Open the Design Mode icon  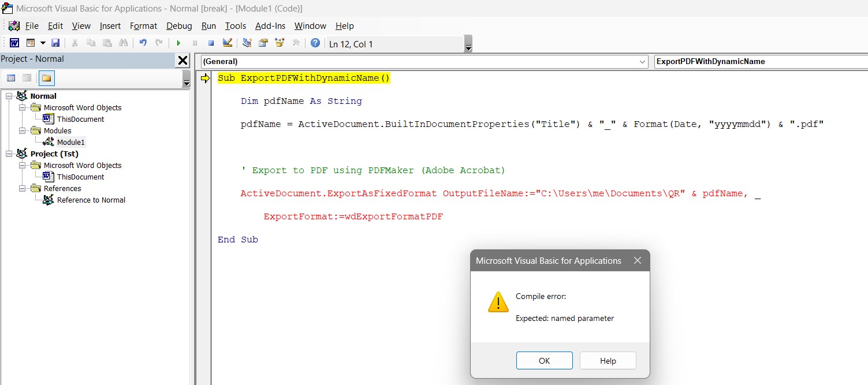click(x=226, y=43)
